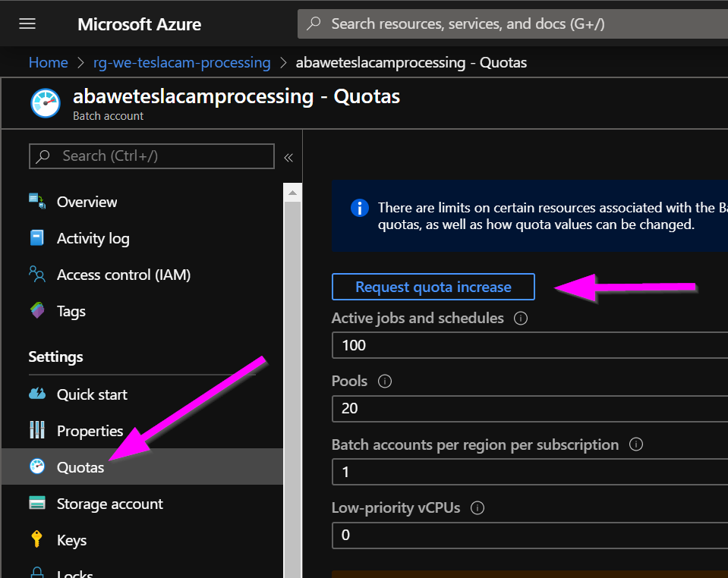Click the Storage account icon
This screenshot has width=728, height=578.
[37, 502]
